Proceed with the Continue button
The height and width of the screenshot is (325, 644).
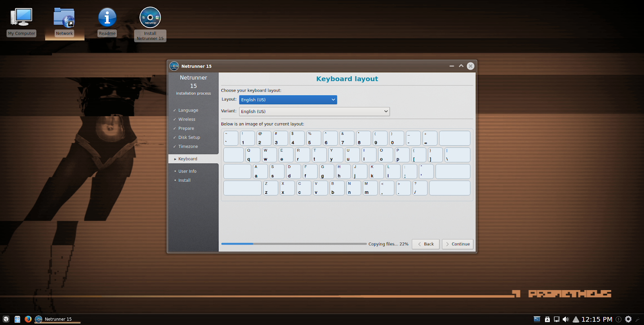pyautogui.click(x=458, y=244)
